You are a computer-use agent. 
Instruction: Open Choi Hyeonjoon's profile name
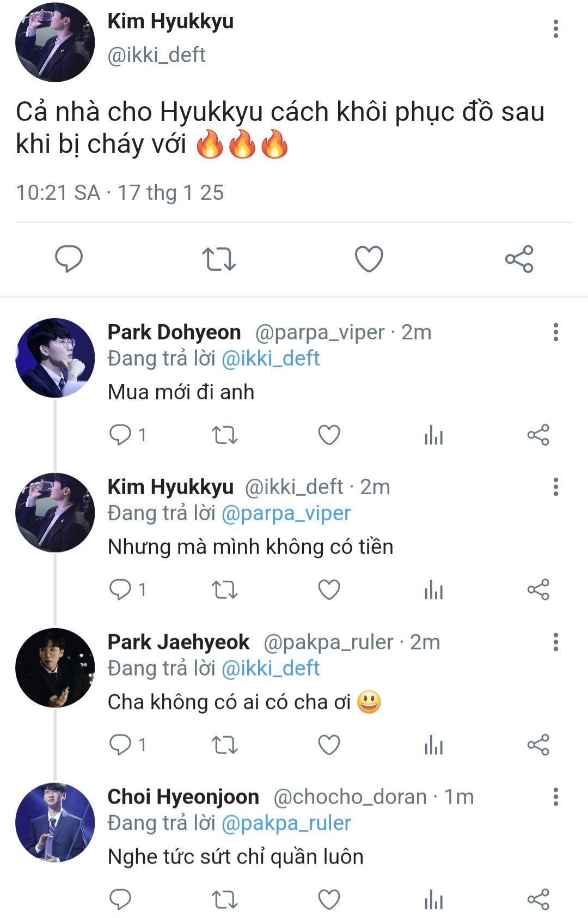point(183,797)
